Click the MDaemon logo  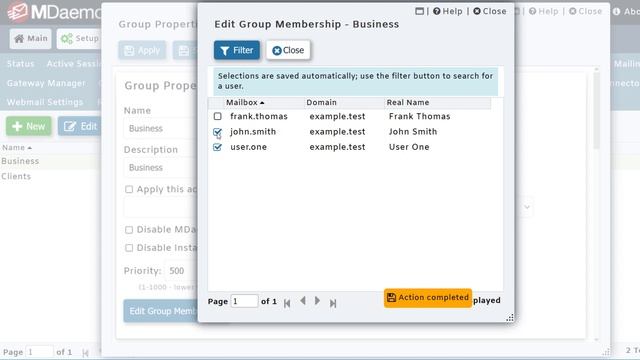(x=54, y=12)
